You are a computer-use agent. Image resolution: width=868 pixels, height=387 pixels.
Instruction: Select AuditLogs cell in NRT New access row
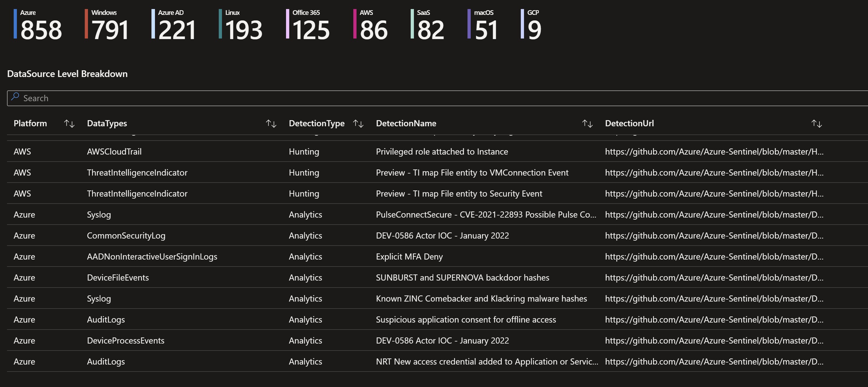click(x=106, y=362)
